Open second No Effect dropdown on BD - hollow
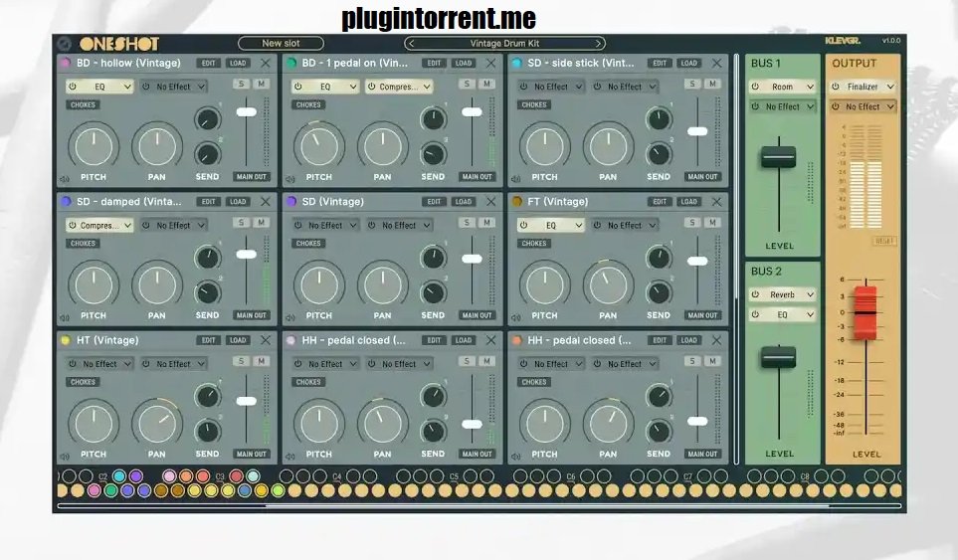The width and height of the screenshot is (958, 560). tap(173, 87)
